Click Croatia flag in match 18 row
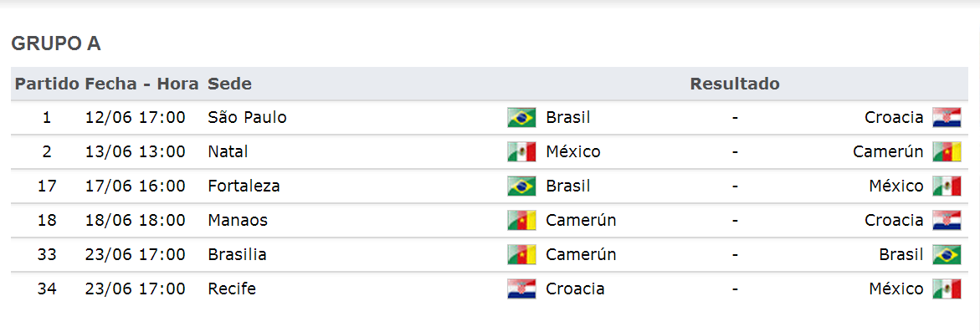This screenshot has height=332, width=980. (947, 220)
